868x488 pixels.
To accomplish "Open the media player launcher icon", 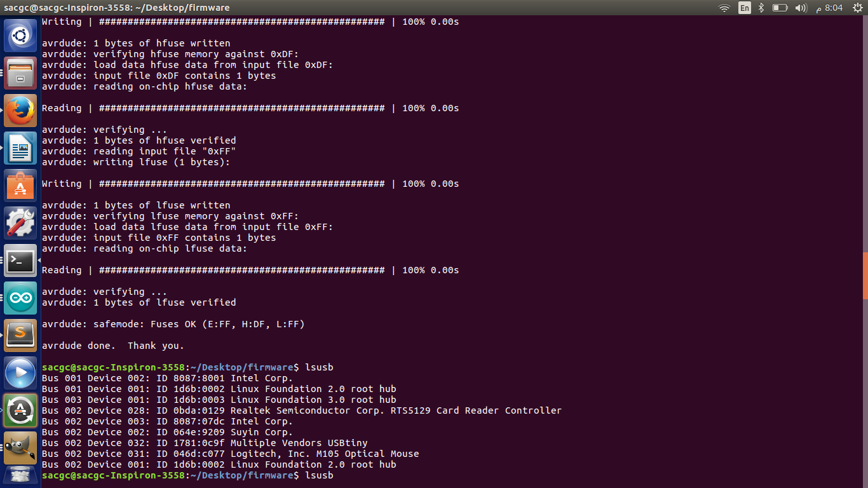I will coord(20,373).
